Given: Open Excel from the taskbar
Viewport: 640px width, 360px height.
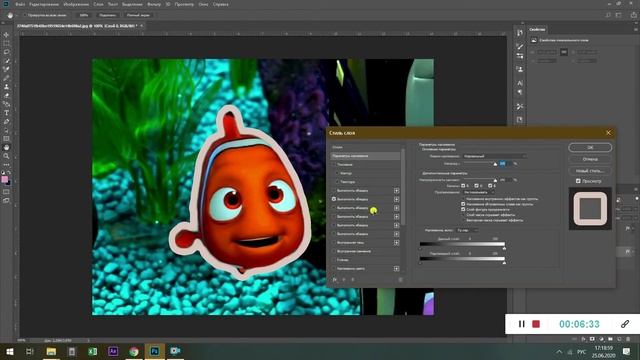Looking at the screenshot, I should pyautogui.click(x=93, y=351).
